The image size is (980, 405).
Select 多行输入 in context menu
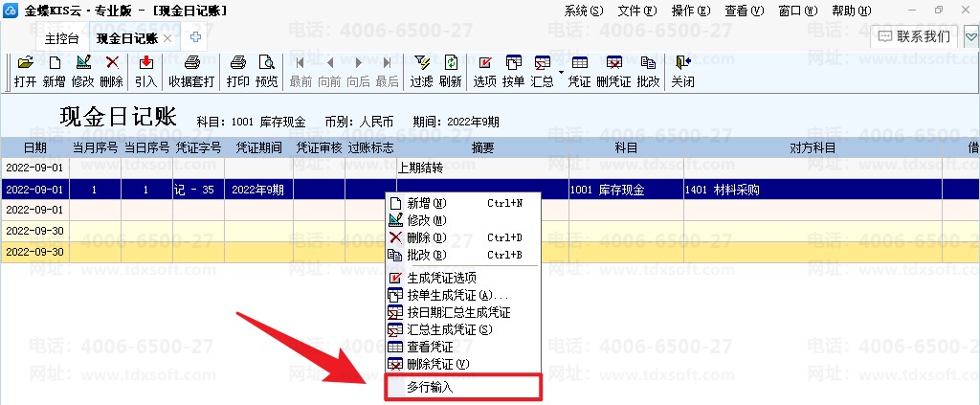tap(462, 387)
